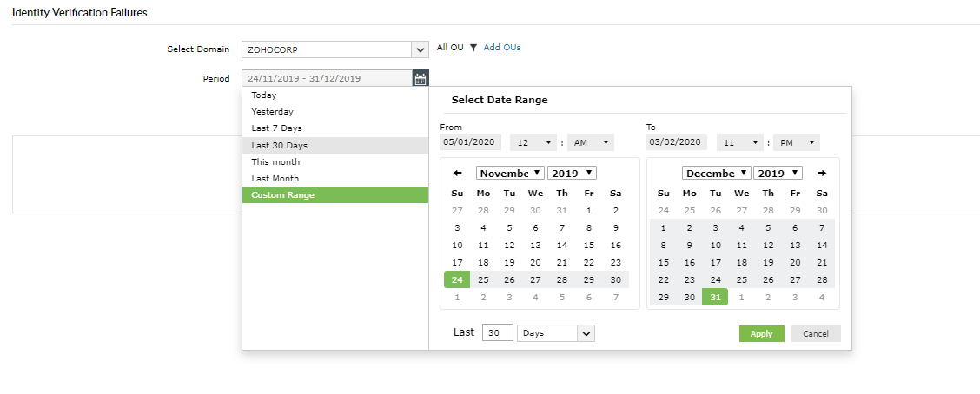Select Custom Range option
980x394 pixels.
click(283, 195)
